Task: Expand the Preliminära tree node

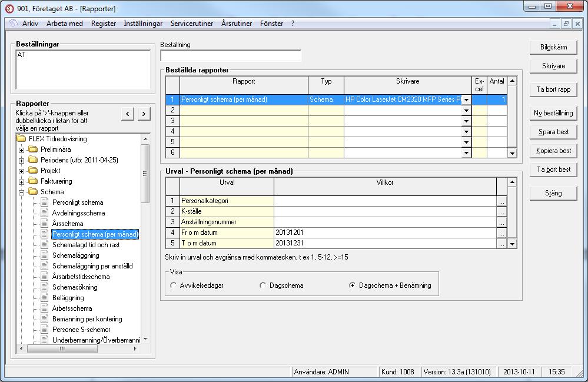Action: [x=21, y=150]
